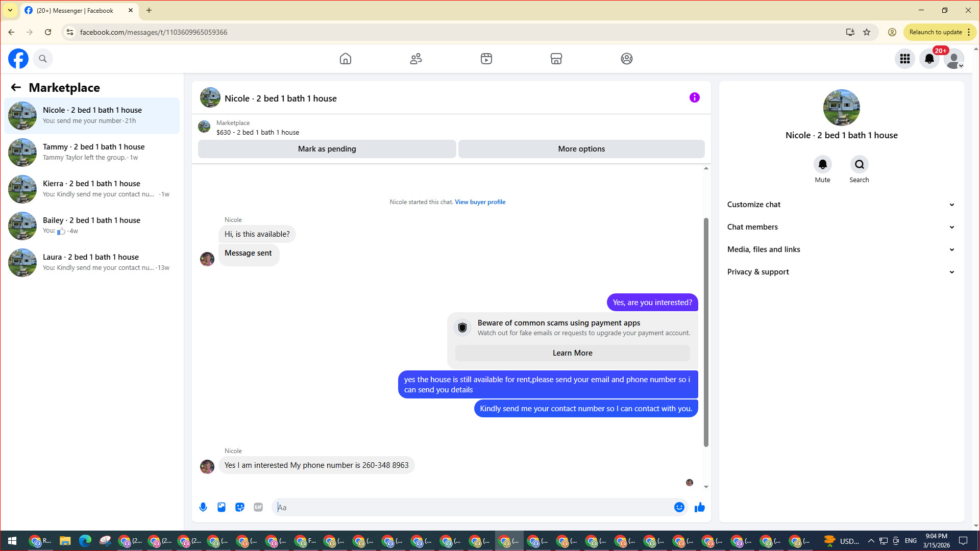Mute this chat with the bell icon

point(823,164)
